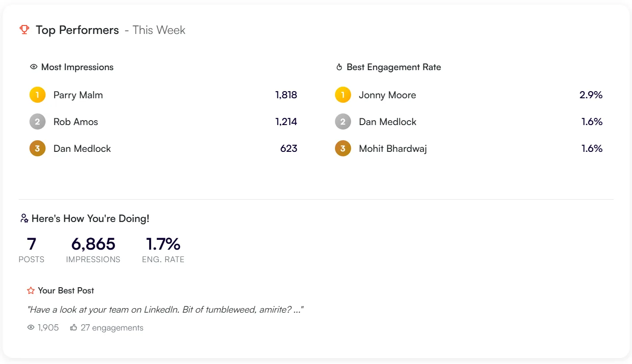Select Rob Amos in the impressions leaderboard
The height and width of the screenshot is (364, 632).
point(75,122)
